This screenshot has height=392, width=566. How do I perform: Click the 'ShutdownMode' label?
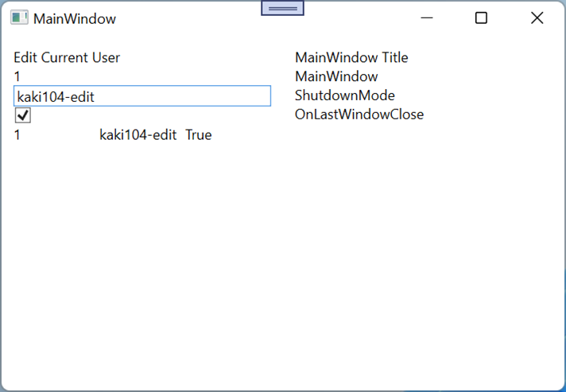tap(345, 95)
